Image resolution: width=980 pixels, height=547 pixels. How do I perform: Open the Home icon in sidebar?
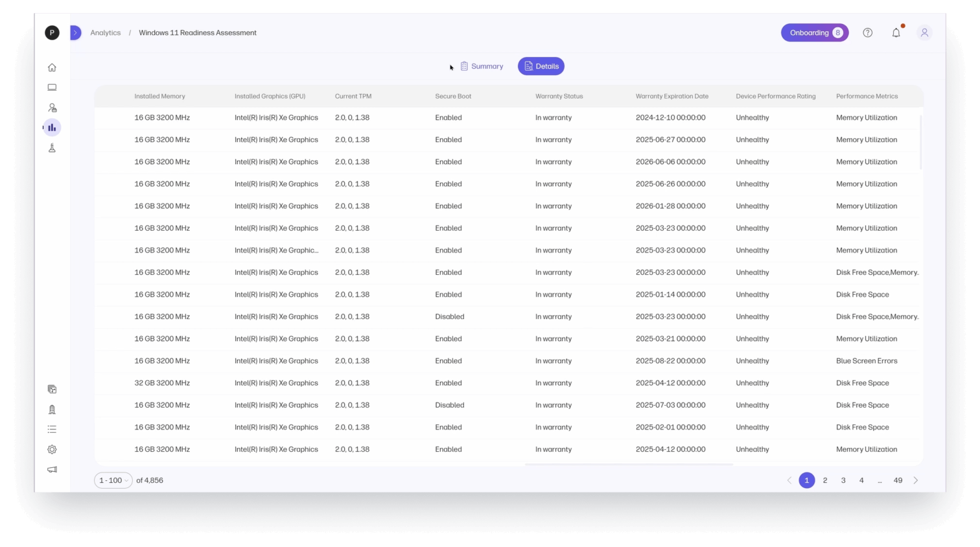point(52,67)
